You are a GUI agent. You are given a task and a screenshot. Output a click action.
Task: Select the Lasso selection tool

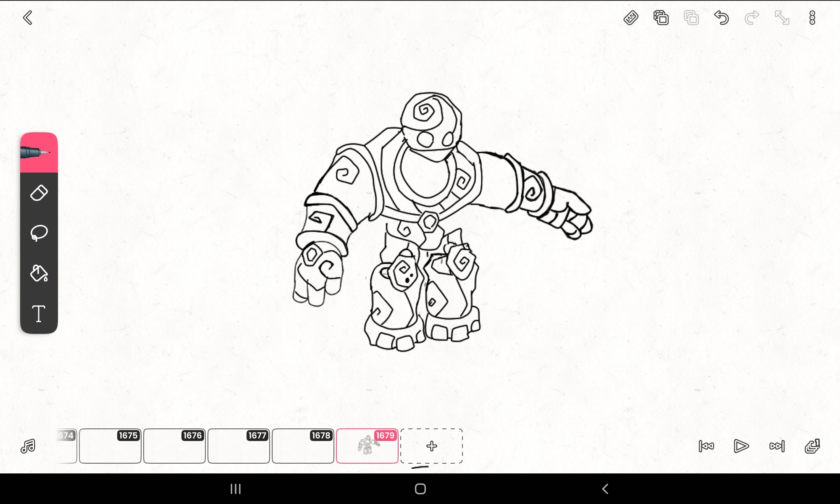(x=39, y=233)
